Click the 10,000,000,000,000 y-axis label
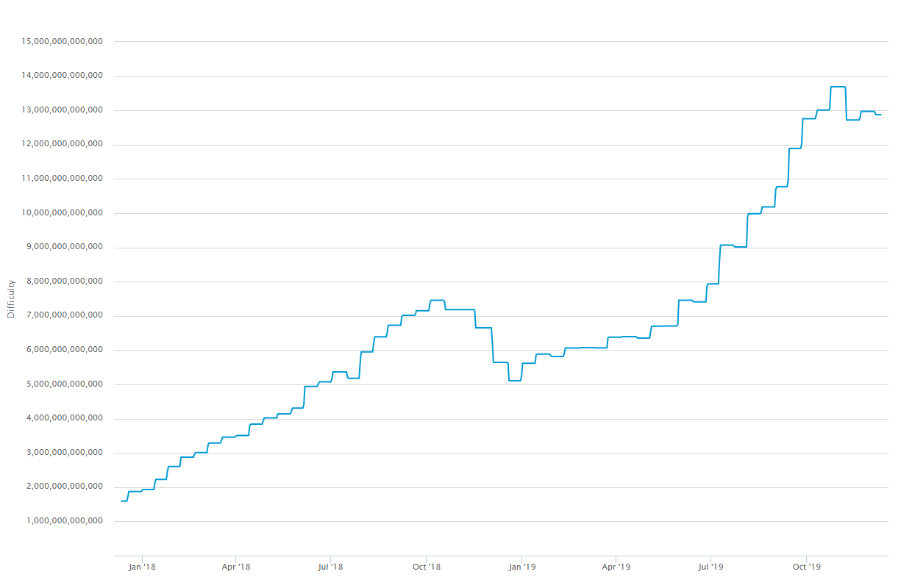Viewport: 901px width, 588px height. (63, 213)
